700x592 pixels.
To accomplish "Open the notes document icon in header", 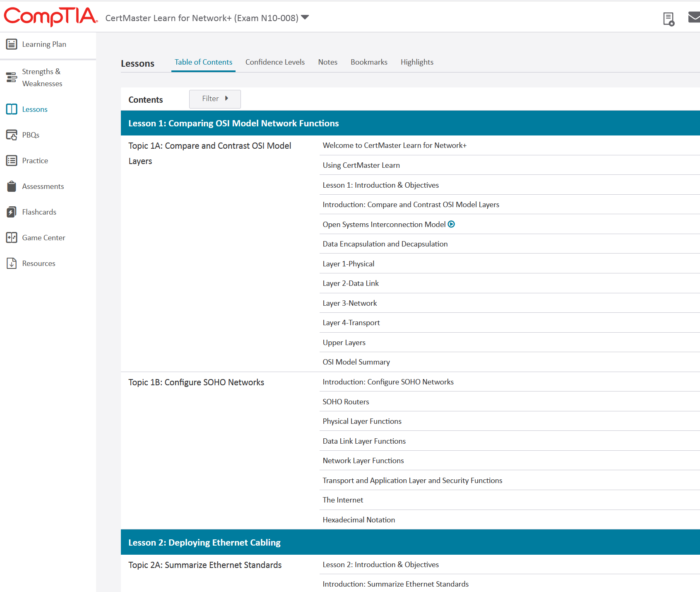I will (x=669, y=19).
